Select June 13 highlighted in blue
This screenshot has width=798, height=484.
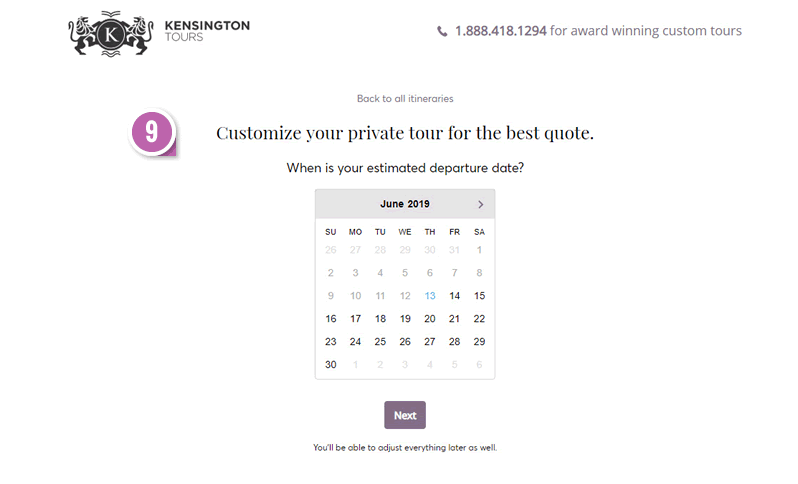[x=430, y=296]
